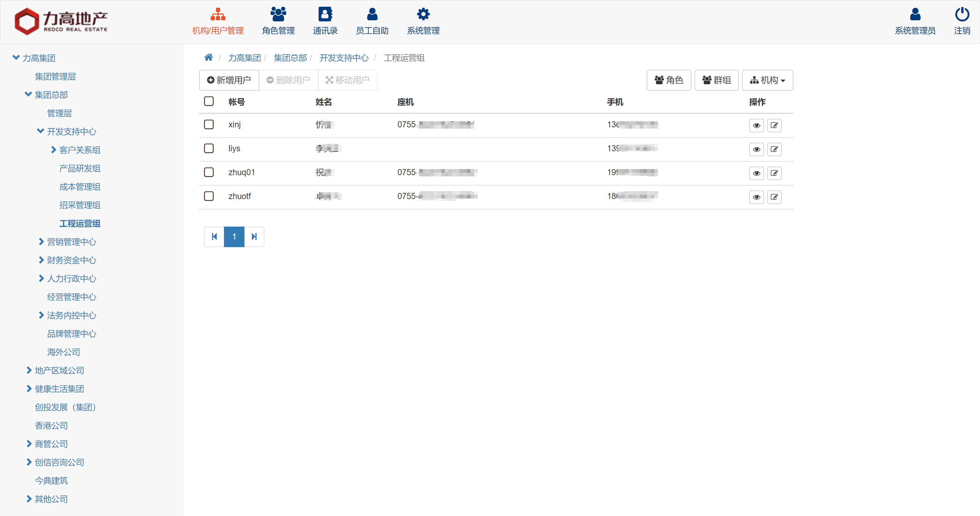Expand the 地产区域公司 tree node
This screenshot has height=516, width=980.
tap(29, 370)
